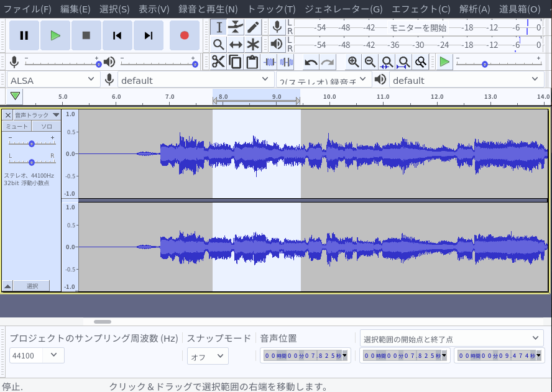The image size is (552, 392).
Task: Click the Cut scissors icon
Action: [x=218, y=62]
